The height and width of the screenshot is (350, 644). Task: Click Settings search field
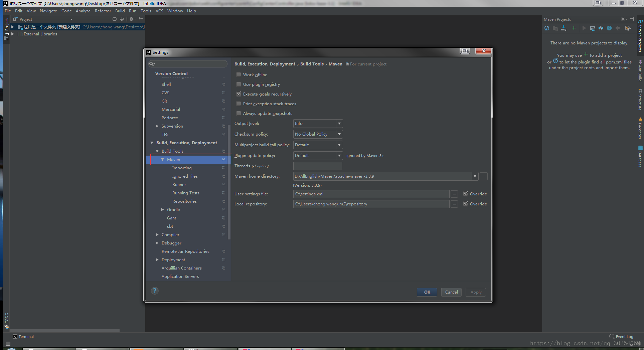click(x=188, y=64)
